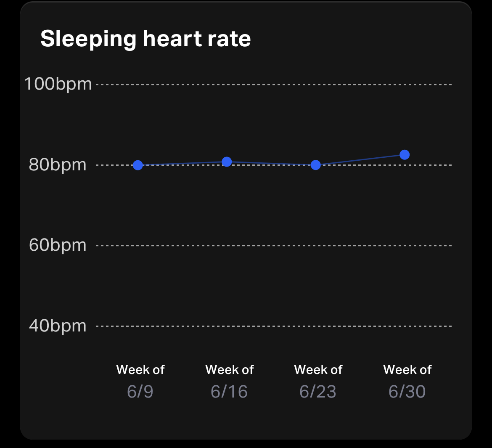The image size is (492, 448).
Task: Click the 60bpm dashed gridline
Action: pos(273,245)
